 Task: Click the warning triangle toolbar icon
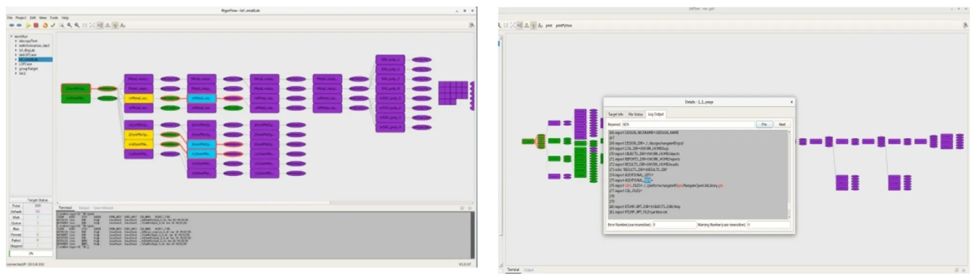(x=108, y=25)
